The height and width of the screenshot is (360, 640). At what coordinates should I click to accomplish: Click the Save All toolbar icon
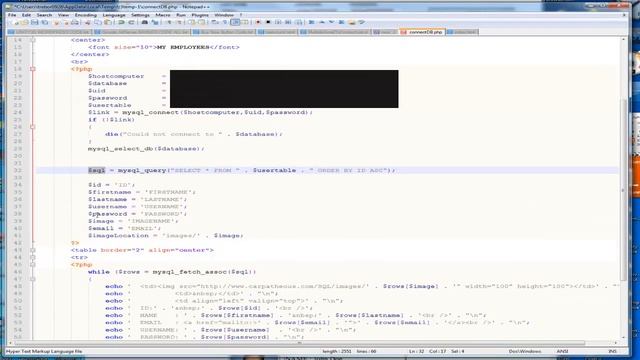[x=45, y=22]
